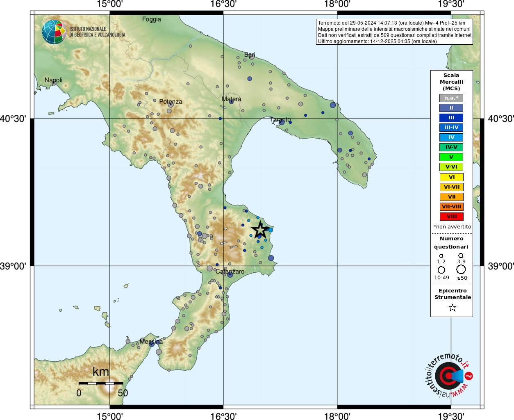Click the Matera city marker
The image size is (514, 420).
(231, 101)
